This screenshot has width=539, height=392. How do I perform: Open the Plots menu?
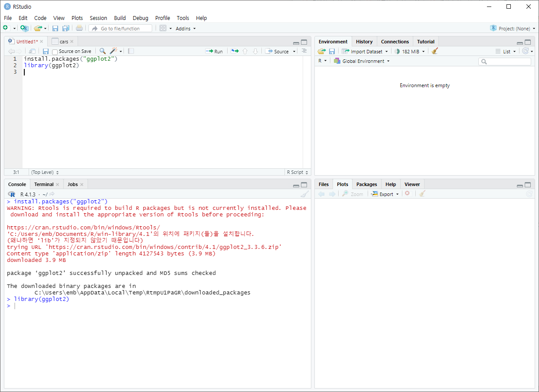pos(77,18)
